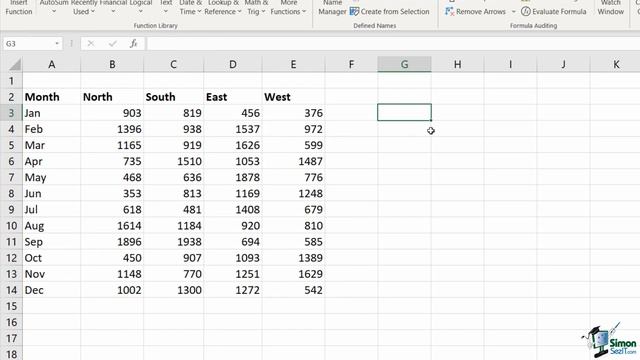Select column J header

pyautogui.click(x=564, y=64)
